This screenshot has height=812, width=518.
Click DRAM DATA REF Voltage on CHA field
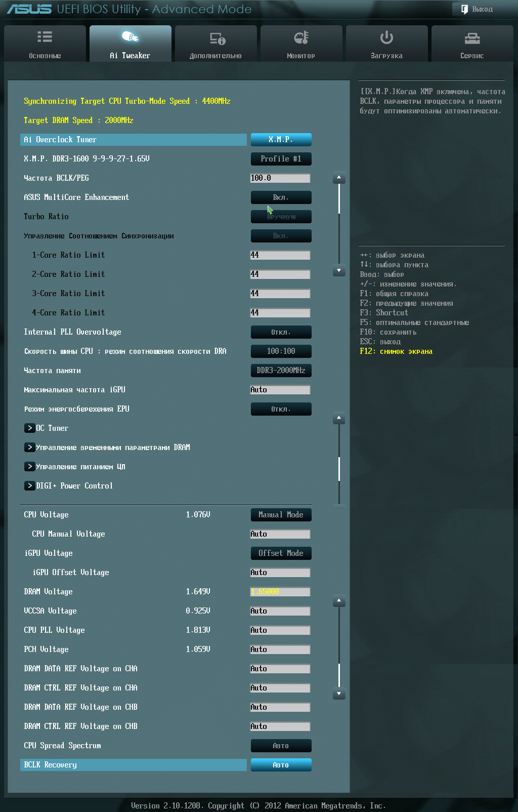280,669
